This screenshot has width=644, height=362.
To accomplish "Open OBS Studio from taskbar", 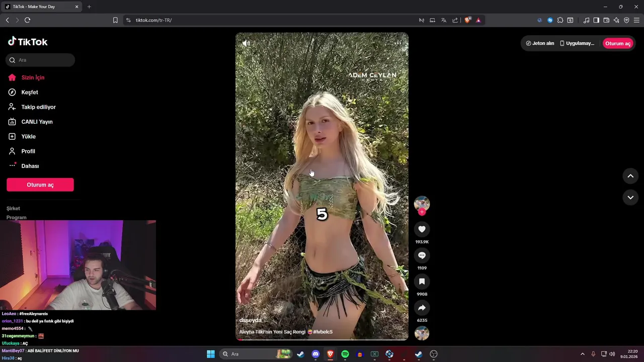I will point(434,354).
